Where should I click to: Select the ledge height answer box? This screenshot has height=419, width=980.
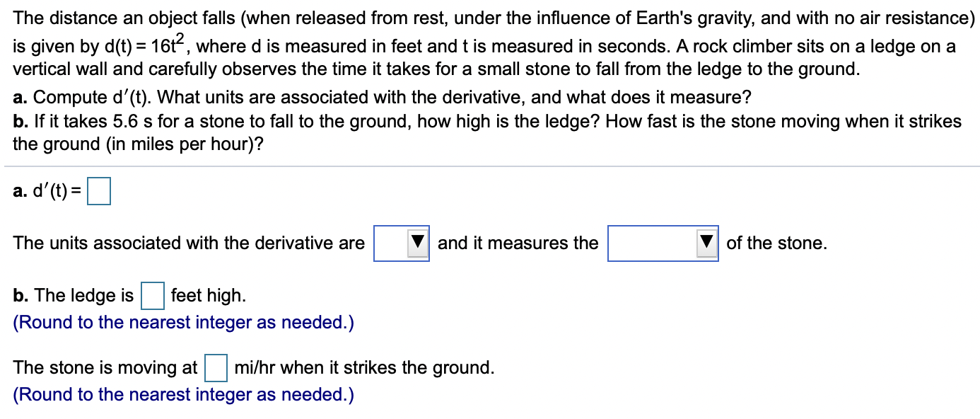153,294
